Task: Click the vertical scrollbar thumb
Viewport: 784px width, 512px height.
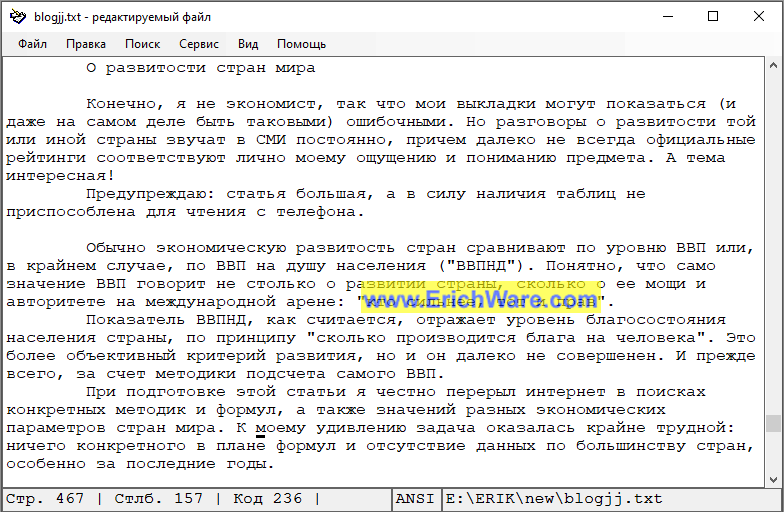Action: point(773,423)
